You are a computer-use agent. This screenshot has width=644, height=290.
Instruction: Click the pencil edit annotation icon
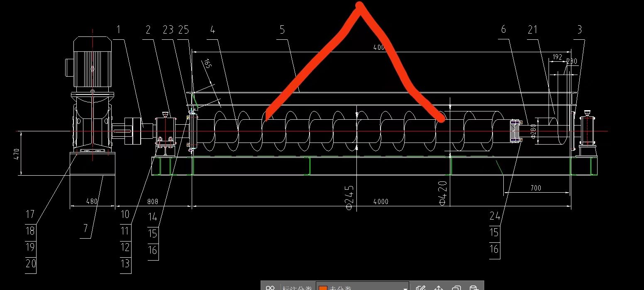click(421, 288)
